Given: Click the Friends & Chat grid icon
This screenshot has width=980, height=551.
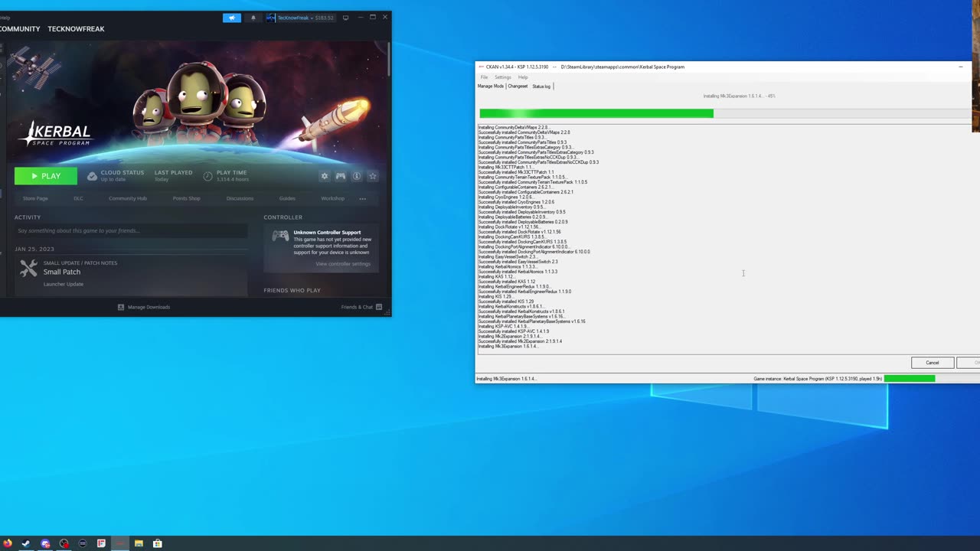Looking at the screenshot, I should tap(379, 307).
